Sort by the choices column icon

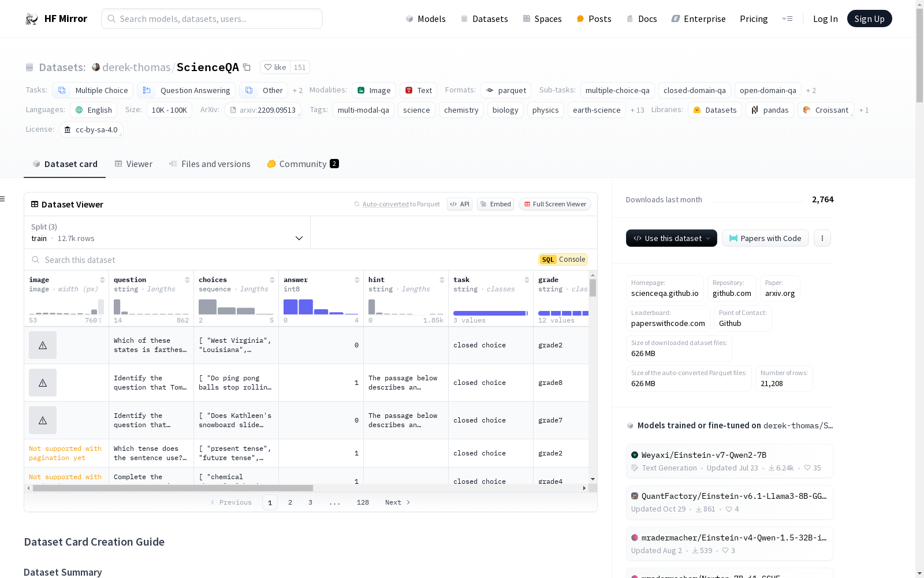[x=272, y=280]
